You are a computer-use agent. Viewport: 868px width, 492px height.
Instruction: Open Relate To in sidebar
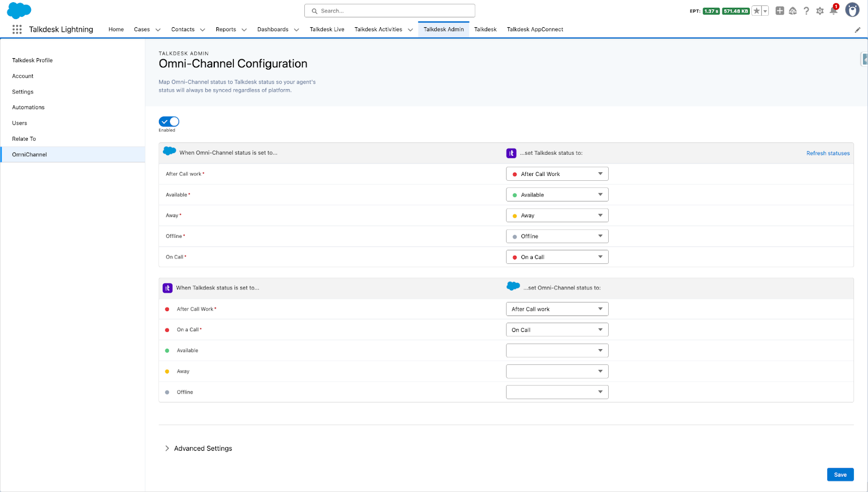pos(24,139)
